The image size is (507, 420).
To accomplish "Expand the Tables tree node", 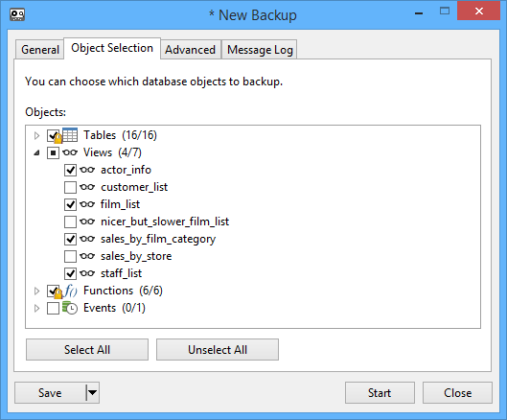I will point(36,135).
